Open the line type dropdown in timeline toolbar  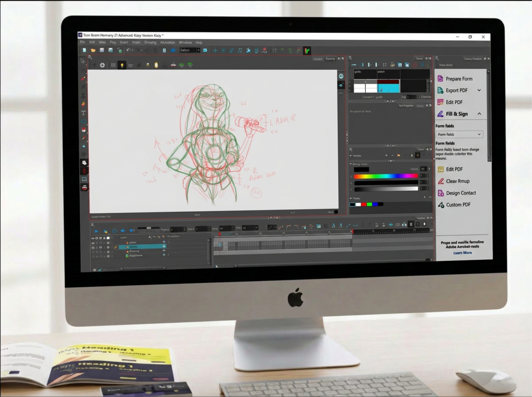pos(275,227)
